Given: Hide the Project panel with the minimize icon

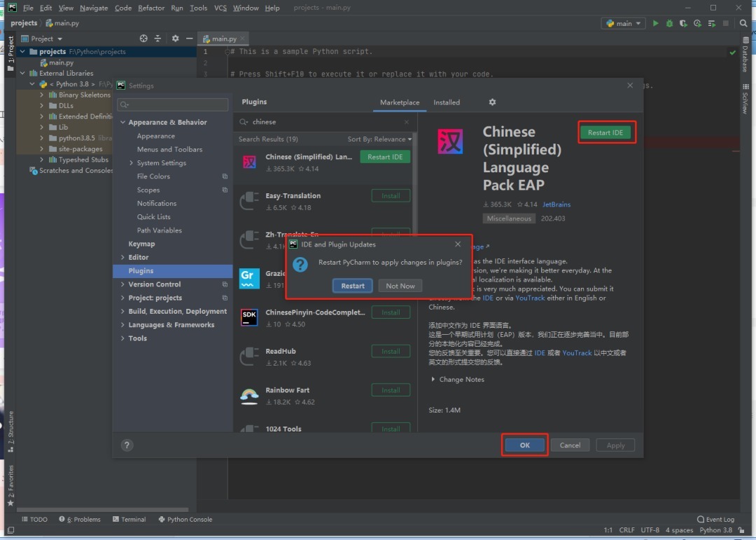Looking at the screenshot, I should click(190, 39).
